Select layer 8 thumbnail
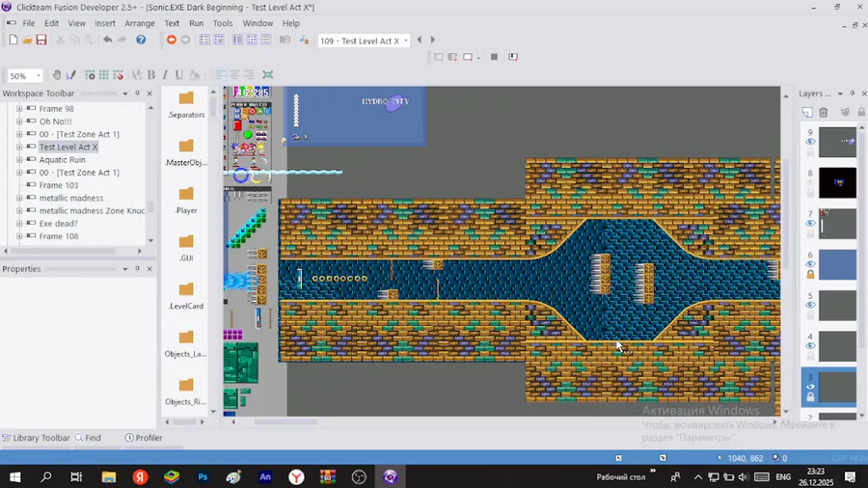868x488 pixels. [x=837, y=182]
